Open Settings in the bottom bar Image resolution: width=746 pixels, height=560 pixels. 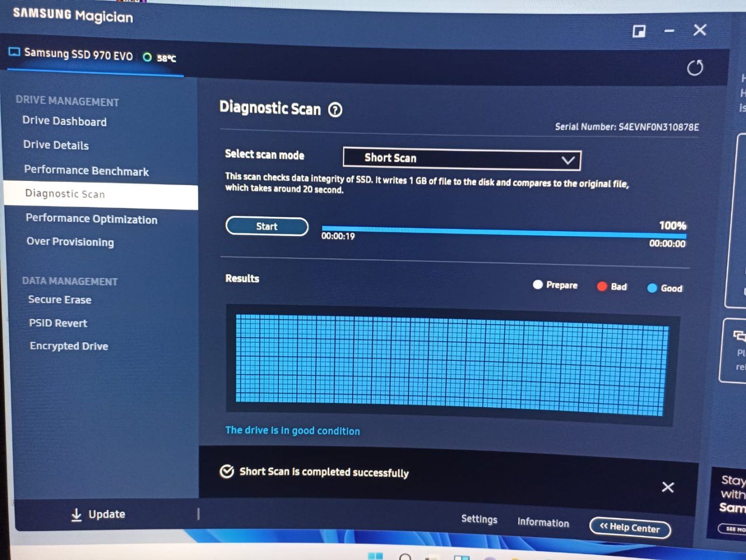479,519
